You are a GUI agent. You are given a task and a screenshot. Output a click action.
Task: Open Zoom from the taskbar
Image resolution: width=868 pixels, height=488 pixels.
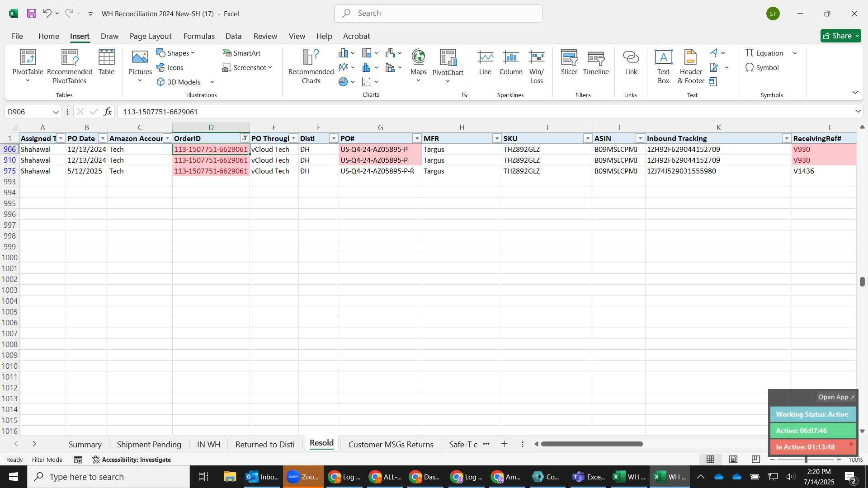(x=303, y=477)
